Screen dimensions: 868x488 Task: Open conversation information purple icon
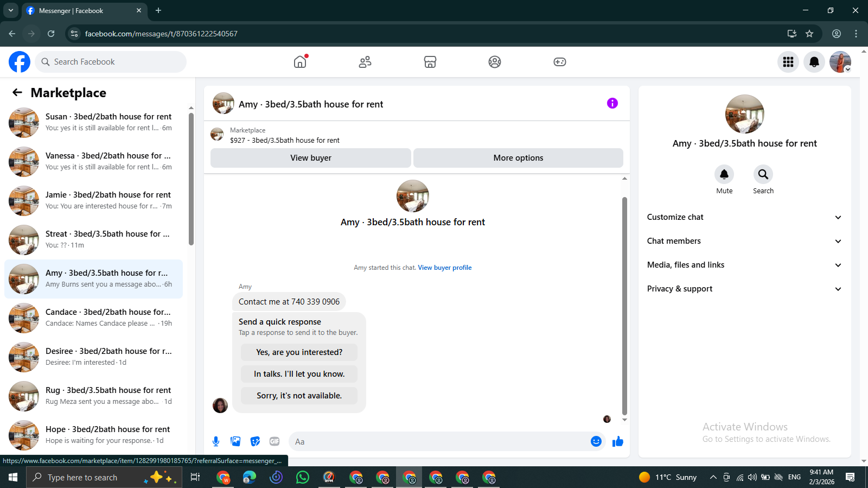[x=612, y=103]
